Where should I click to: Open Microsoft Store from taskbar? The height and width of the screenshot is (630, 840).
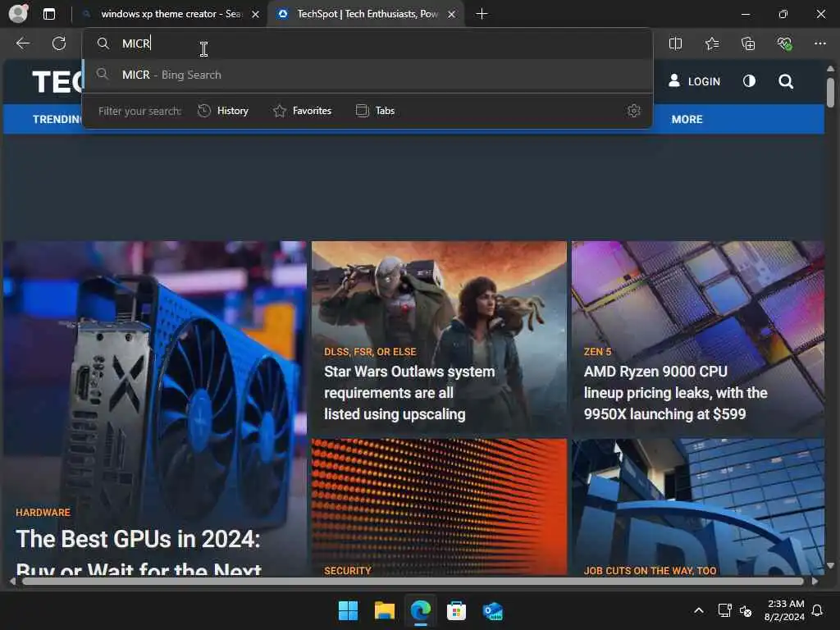(x=456, y=610)
